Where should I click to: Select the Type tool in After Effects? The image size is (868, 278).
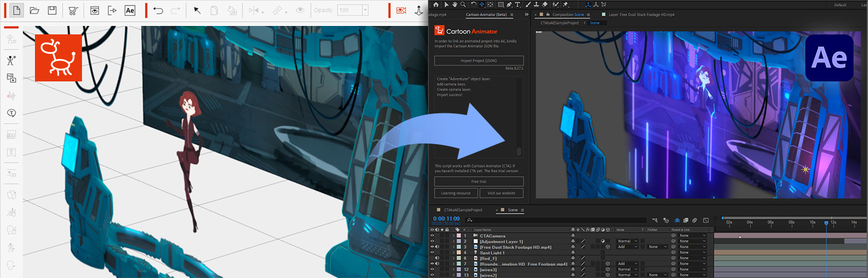517,5
